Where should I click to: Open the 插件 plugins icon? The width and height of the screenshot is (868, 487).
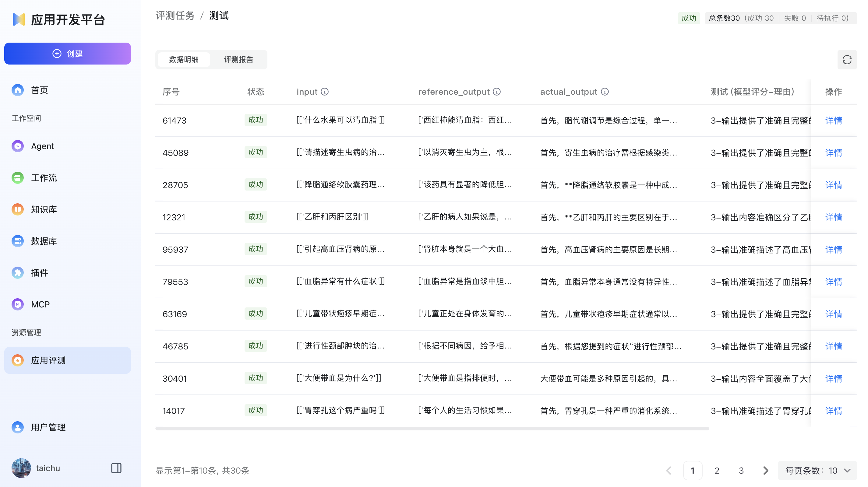pyautogui.click(x=17, y=272)
